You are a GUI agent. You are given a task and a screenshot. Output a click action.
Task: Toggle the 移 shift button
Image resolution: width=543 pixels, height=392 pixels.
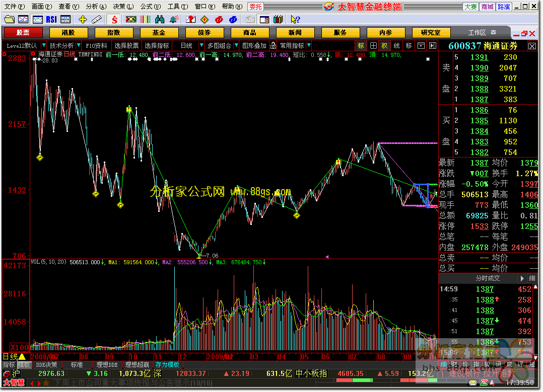click(x=409, y=45)
